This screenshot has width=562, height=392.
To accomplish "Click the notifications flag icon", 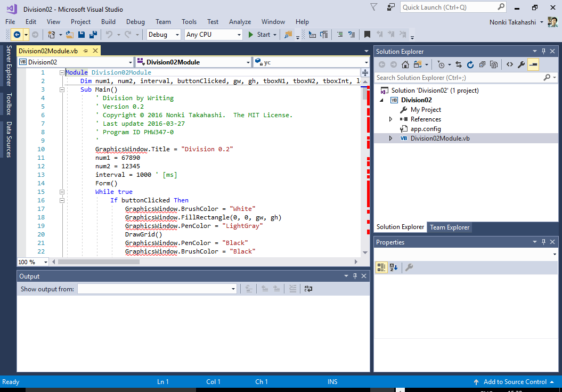I will tap(374, 7).
